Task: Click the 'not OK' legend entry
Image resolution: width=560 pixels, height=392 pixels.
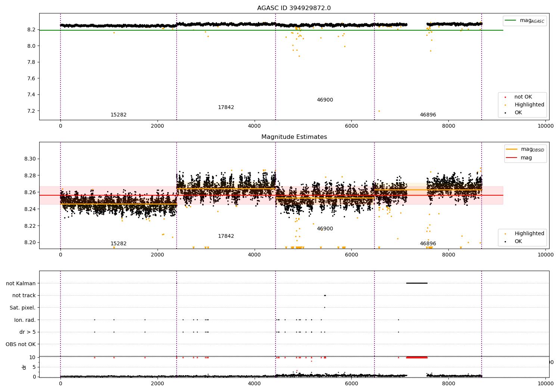Action: pos(523,97)
